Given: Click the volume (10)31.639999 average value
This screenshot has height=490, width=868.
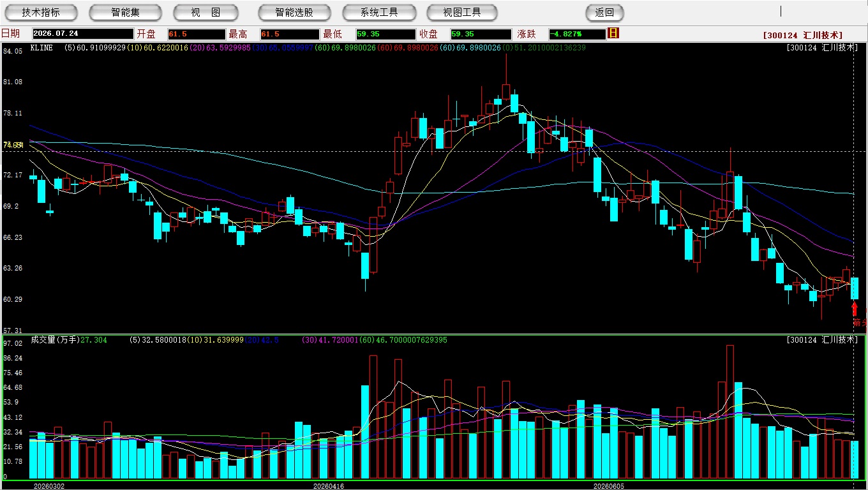Looking at the screenshot, I should (214, 340).
